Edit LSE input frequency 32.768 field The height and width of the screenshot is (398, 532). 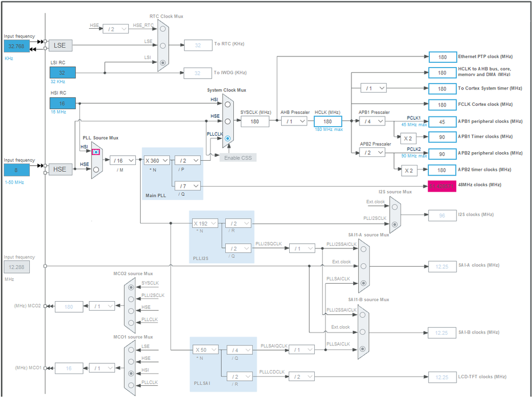pos(17,46)
